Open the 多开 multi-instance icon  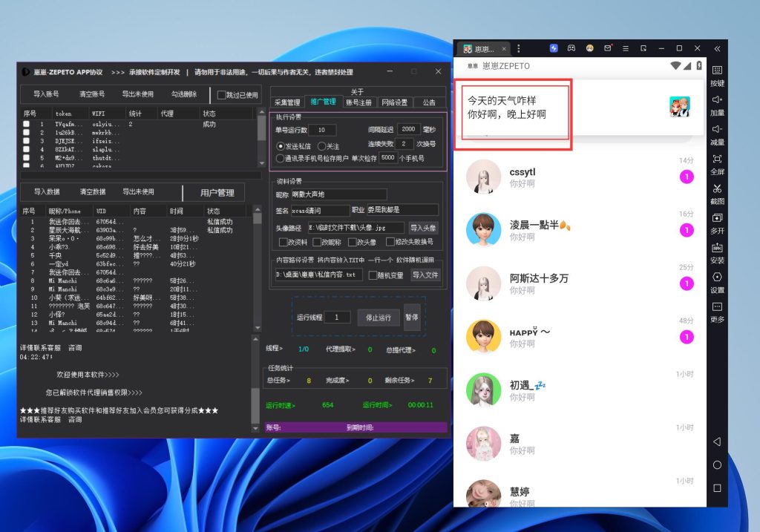[x=717, y=222]
